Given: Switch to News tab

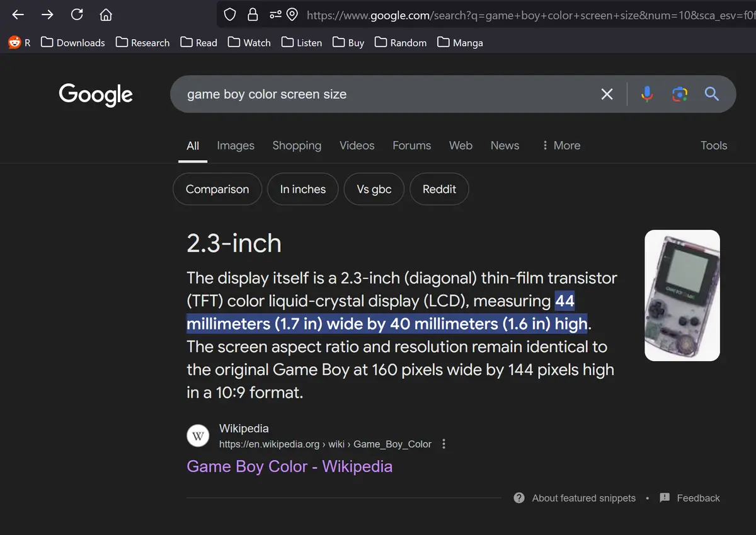Looking at the screenshot, I should point(505,146).
